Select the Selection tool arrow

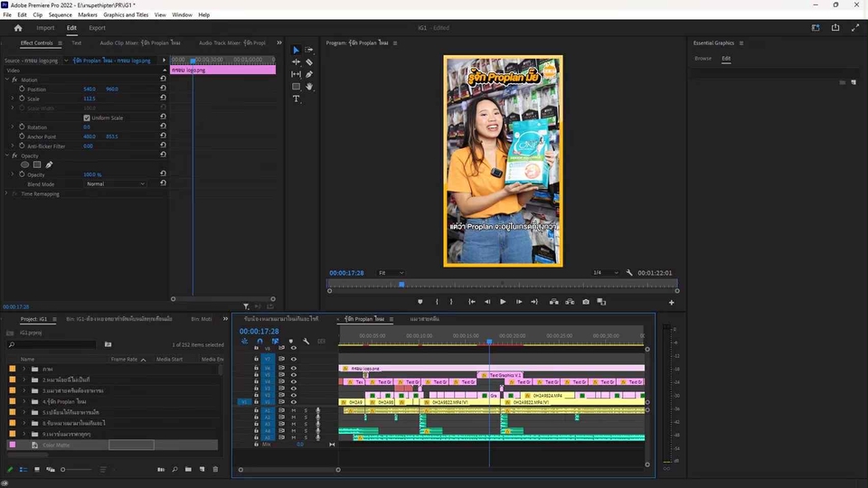point(296,50)
